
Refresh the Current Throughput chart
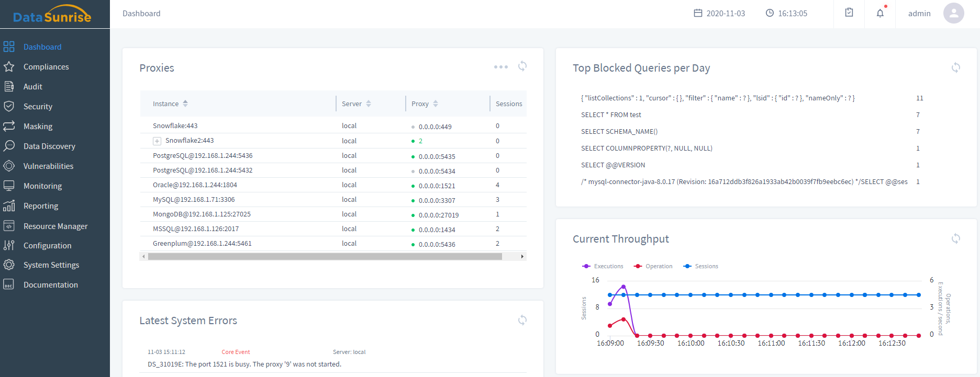955,238
